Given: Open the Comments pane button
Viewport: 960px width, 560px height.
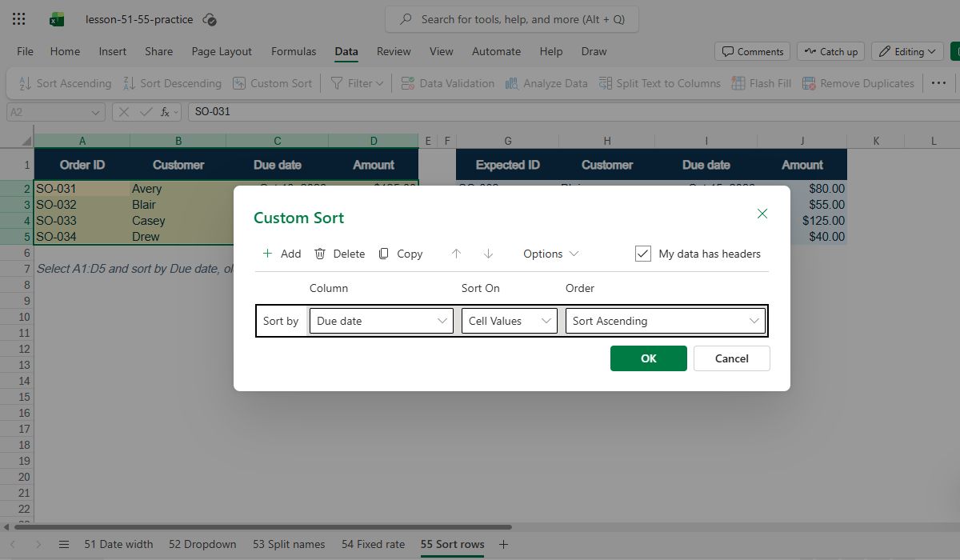Looking at the screenshot, I should 752,51.
